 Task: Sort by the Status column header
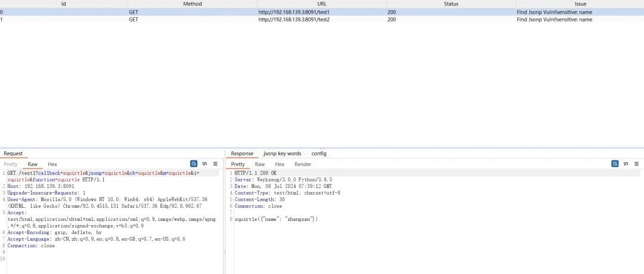tap(451, 4)
